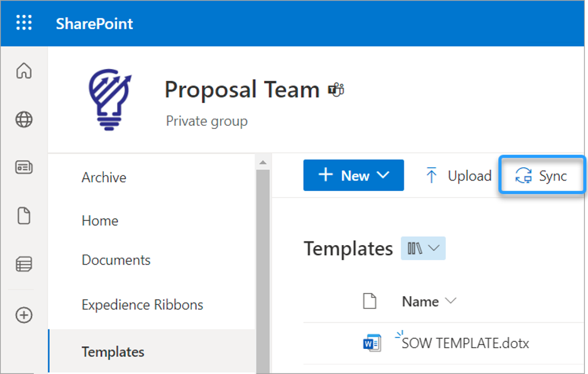This screenshot has height=374, width=588.
Task: Open My sites globe icon
Action: pos(24,119)
